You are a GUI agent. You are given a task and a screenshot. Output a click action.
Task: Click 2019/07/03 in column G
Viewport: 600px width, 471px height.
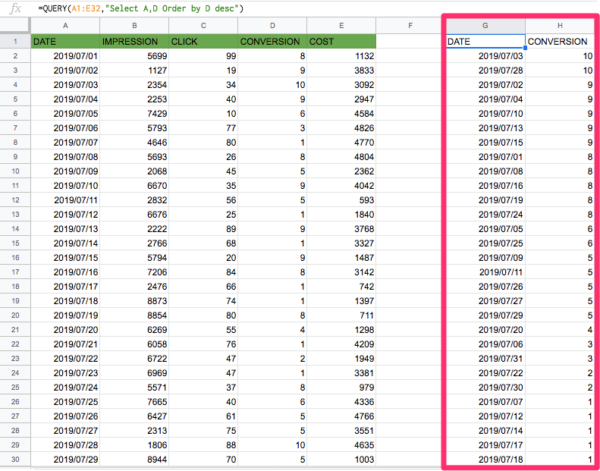click(x=485, y=56)
